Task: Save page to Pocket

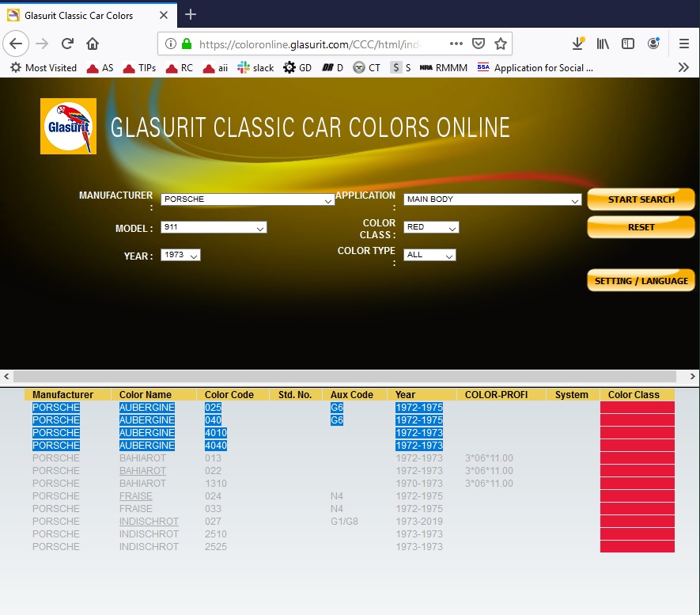Action: pyautogui.click(x=478, y=44)
